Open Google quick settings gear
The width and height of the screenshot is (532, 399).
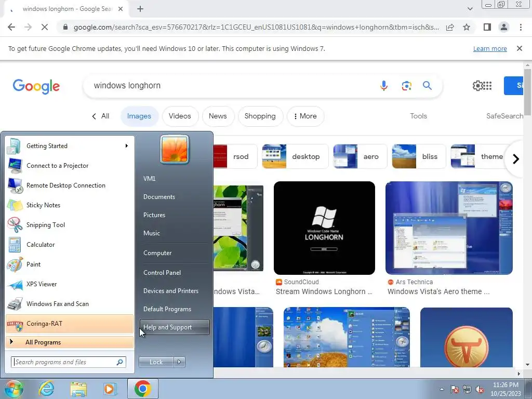(x=477, y=86)
